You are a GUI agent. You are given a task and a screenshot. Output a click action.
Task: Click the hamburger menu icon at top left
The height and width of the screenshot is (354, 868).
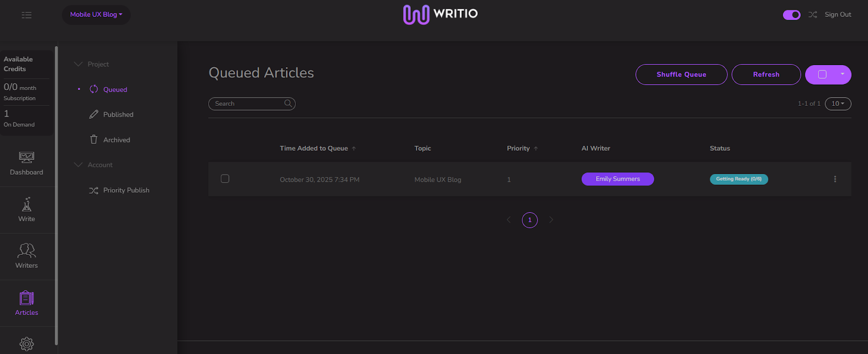click(27, 15)
